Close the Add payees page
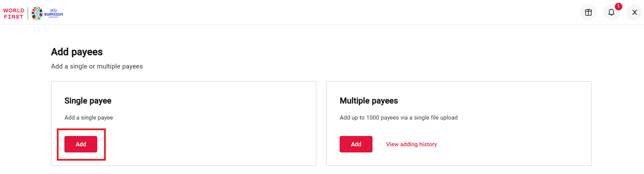 click(x=634, y=12)
